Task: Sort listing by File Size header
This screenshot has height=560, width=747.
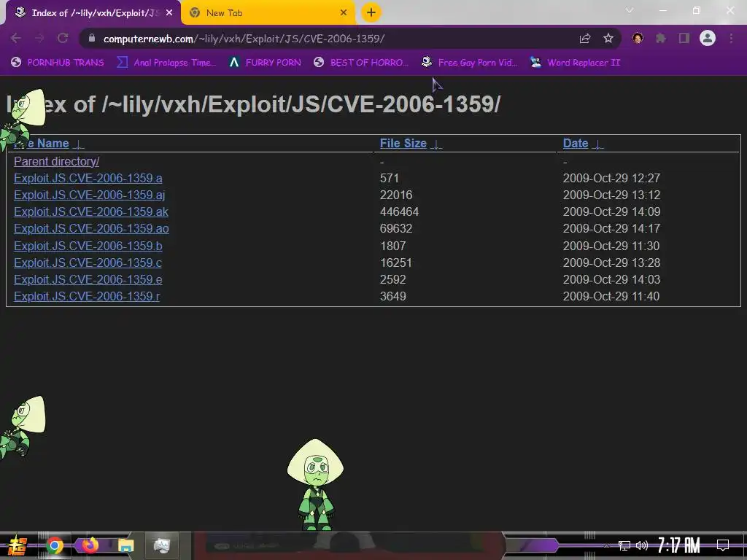Action: pos(403,143)
